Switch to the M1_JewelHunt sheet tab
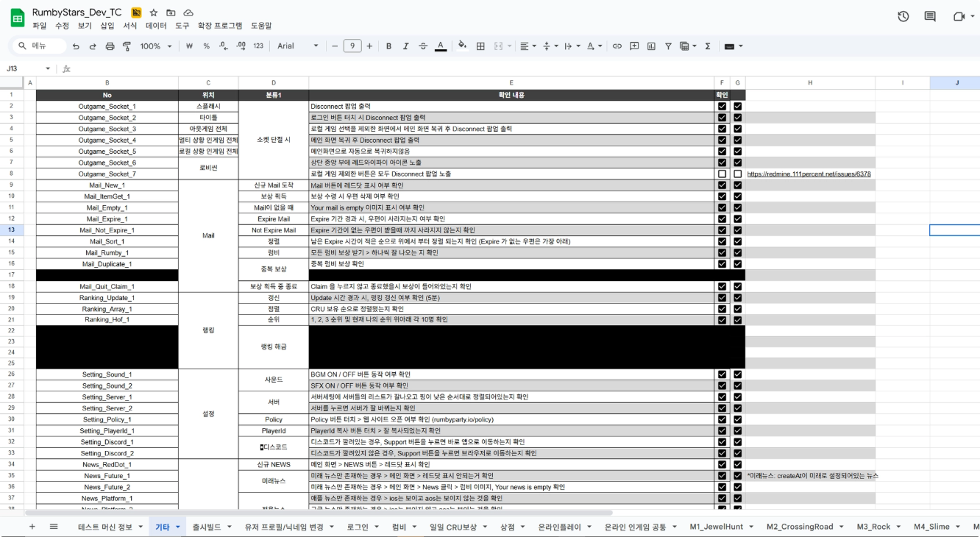The image size is (980, 537). 716,527
